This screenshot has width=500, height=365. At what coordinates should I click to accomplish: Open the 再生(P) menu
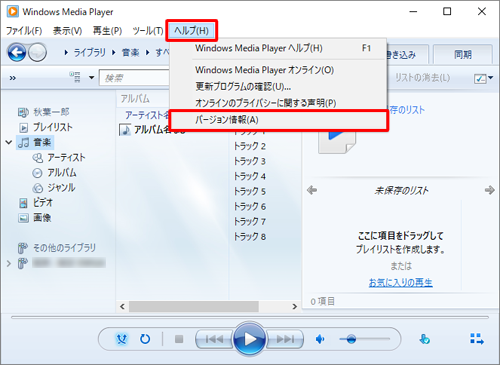pyautogui.click(x=107, y=31)
